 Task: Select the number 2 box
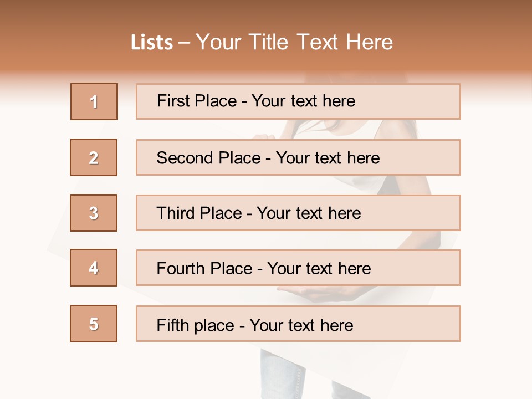[94, 157]
